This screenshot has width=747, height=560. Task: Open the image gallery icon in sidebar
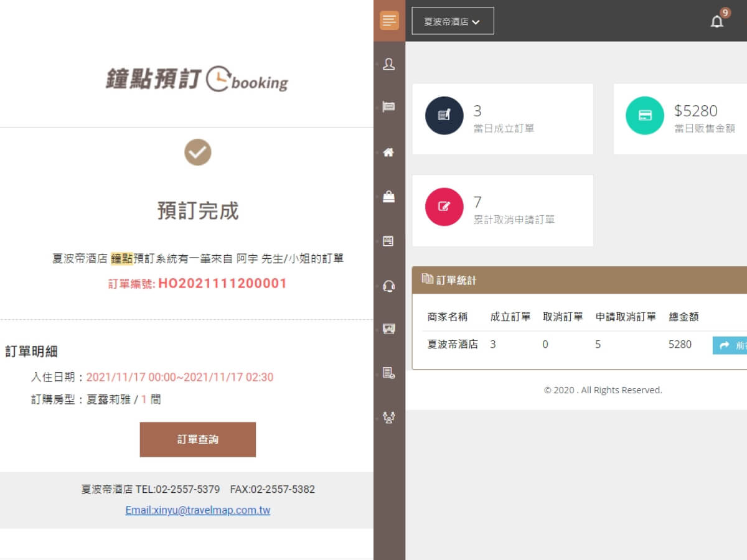tap(388, 329)
